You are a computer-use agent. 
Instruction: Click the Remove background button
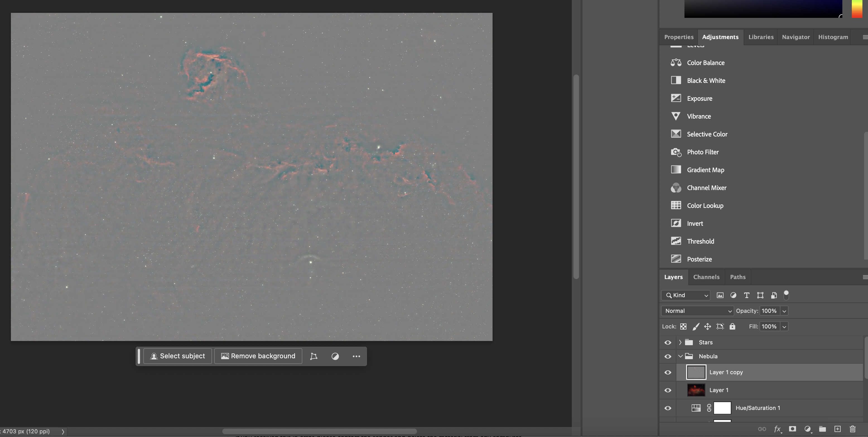pos(258,356)
